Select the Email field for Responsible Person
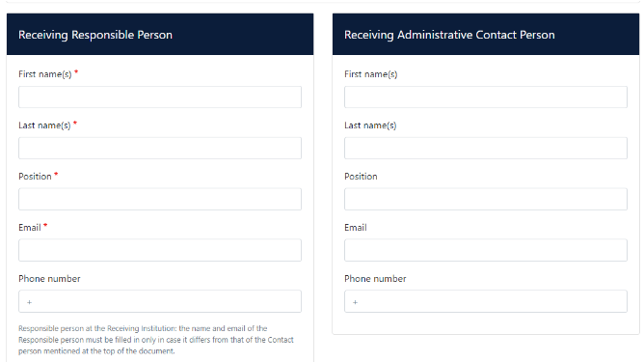This screenshot has width=644, height=362. (x=160, y=250)
